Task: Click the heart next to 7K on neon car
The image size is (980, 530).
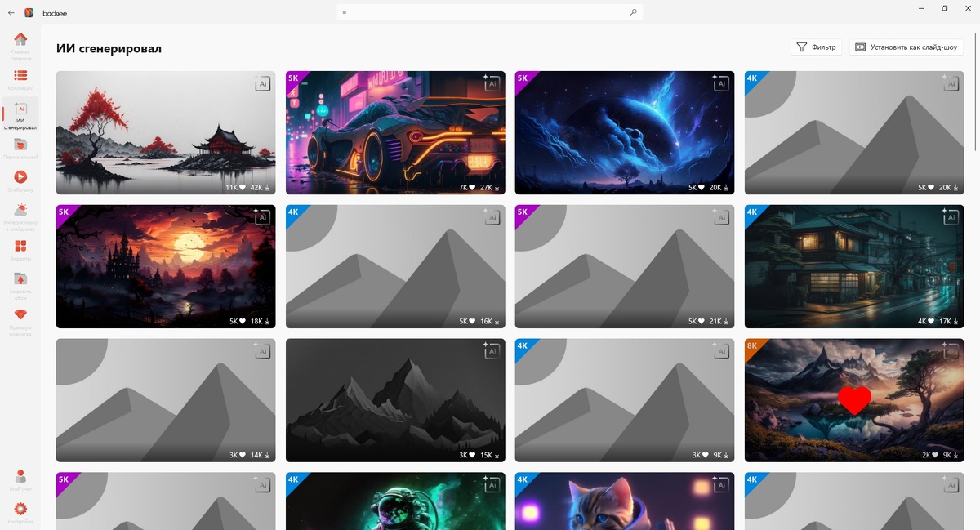Action: click(x=471, y=188)
